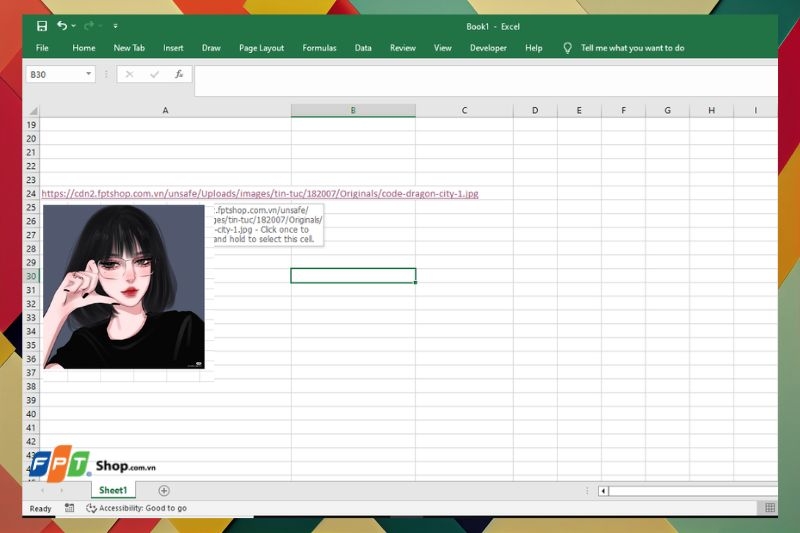Click the Name Box showing B30
Screen dimensions: 800x533
tap(55, 74)
